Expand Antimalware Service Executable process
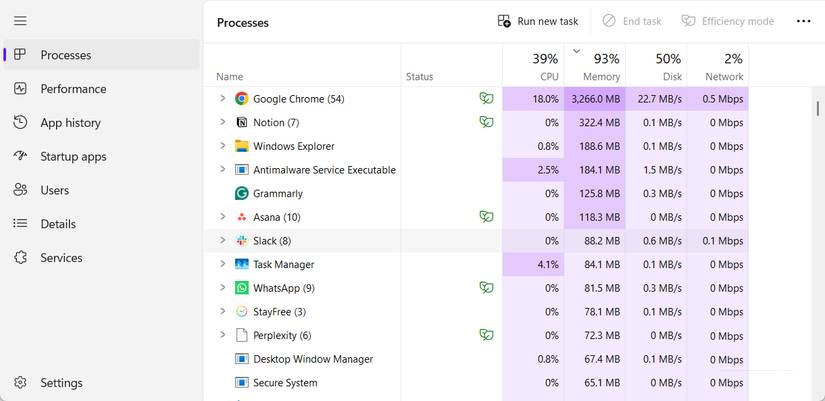This screenshot has height=401, width=825. [x=223, y=169]
